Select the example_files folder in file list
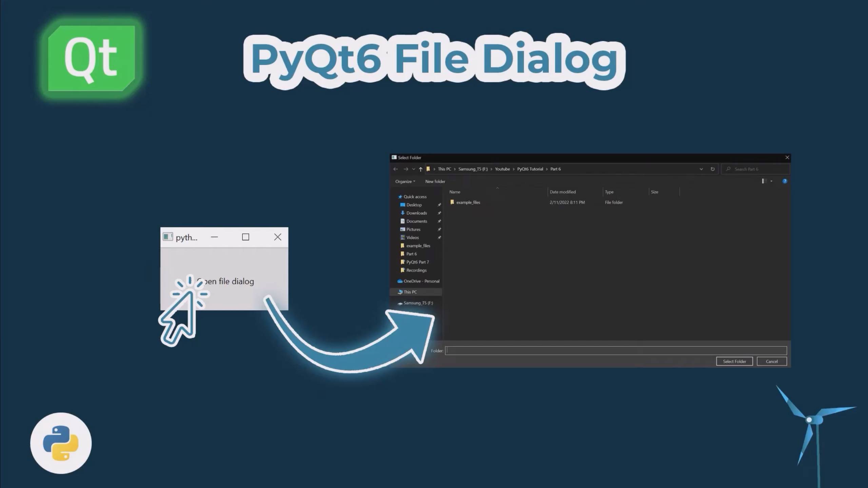868x488 pixels. tap(468, 202)
